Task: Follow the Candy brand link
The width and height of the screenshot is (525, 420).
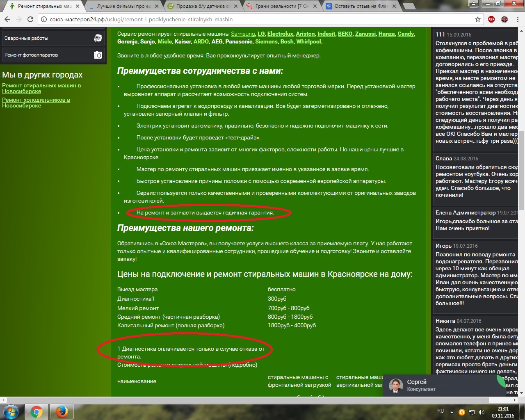Action: pos(406,34)
